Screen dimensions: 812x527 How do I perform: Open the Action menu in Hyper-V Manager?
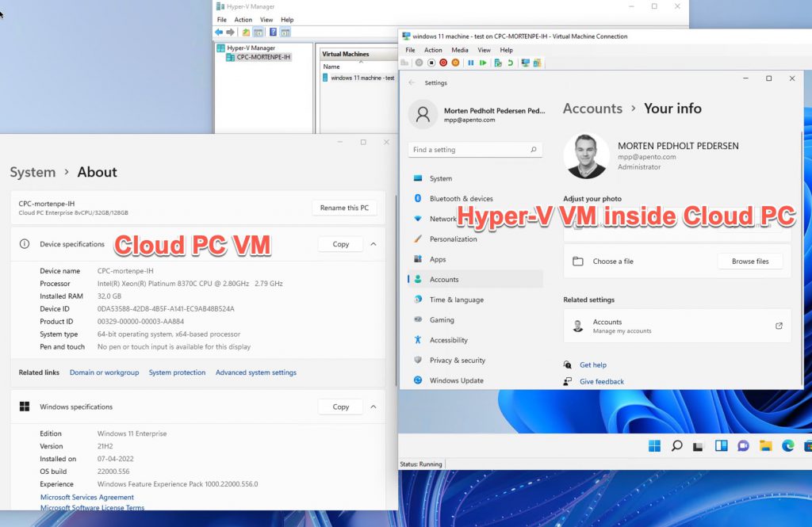point(243,20)
